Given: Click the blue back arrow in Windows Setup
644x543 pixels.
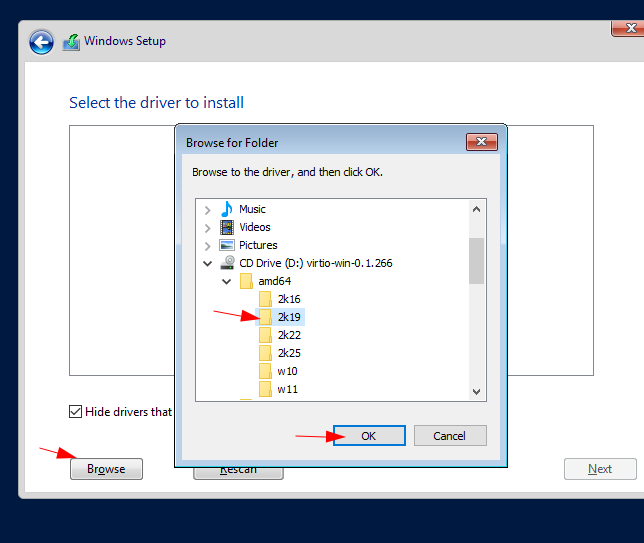Looking at the screenshot, I should (41, 42).
